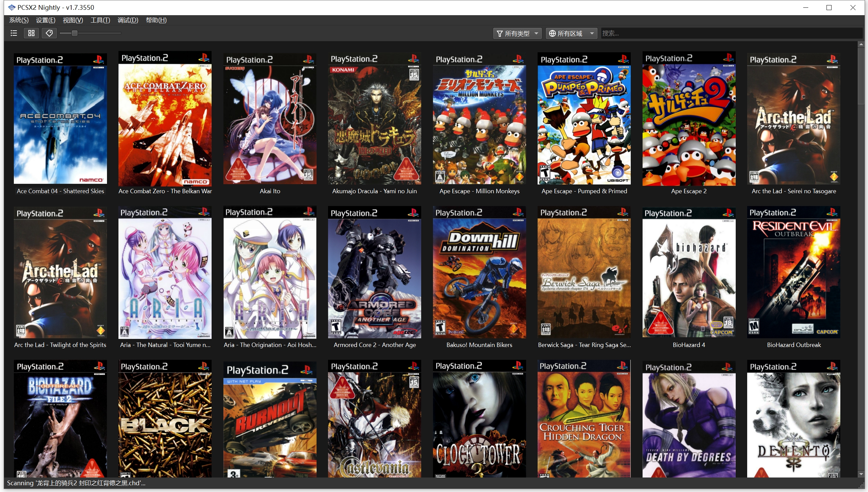The image size is (868, 492).
Task: Select Aria The Natural game cover
Action: [165, 272]
